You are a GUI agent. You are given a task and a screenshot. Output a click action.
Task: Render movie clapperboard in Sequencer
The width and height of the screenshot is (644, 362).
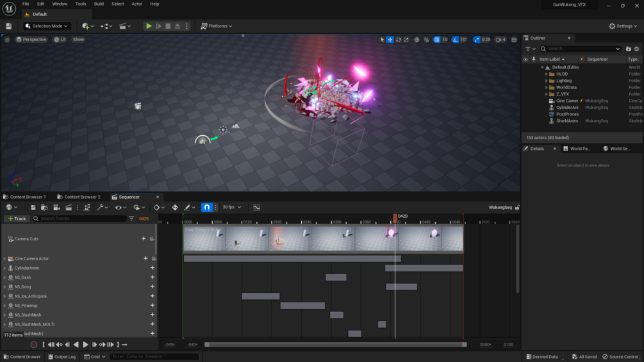(68, 208)
